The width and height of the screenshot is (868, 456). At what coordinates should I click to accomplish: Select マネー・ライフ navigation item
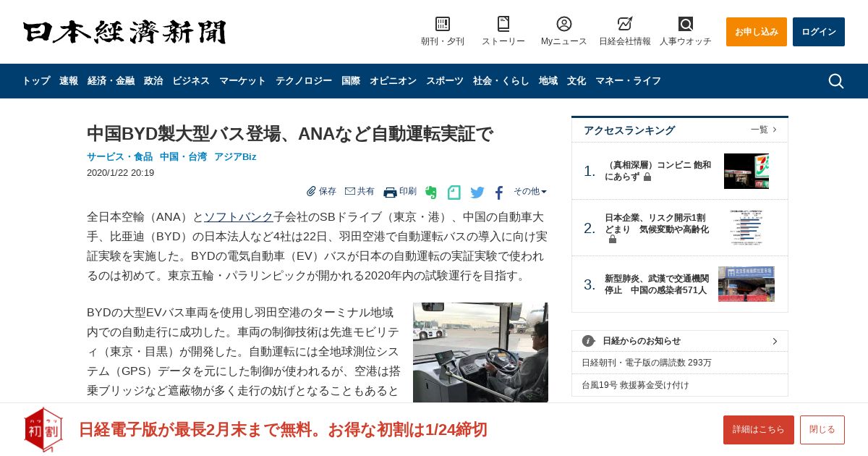click(628, 81)
